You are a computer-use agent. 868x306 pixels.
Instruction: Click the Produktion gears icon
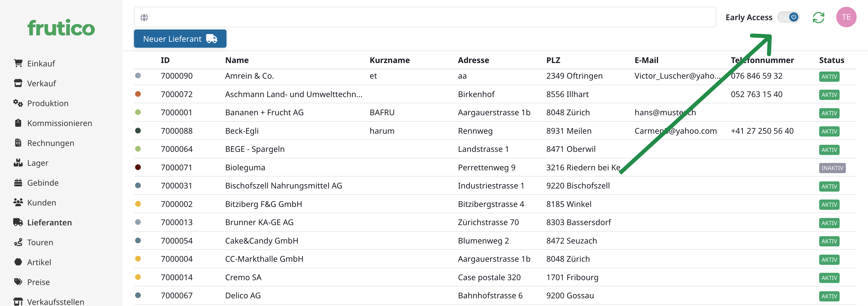18,103
